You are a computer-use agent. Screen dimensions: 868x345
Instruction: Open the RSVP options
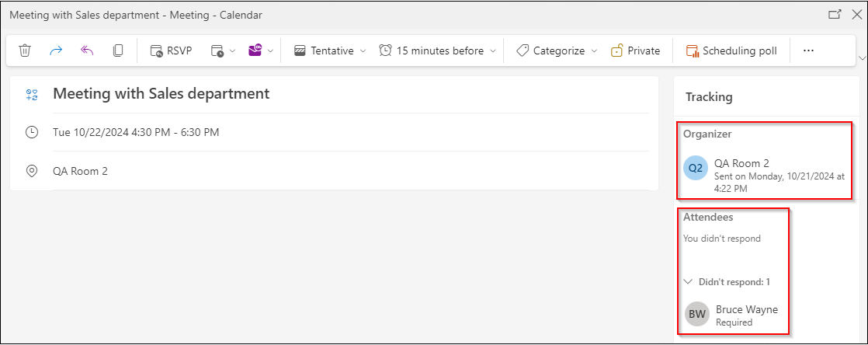171,51
